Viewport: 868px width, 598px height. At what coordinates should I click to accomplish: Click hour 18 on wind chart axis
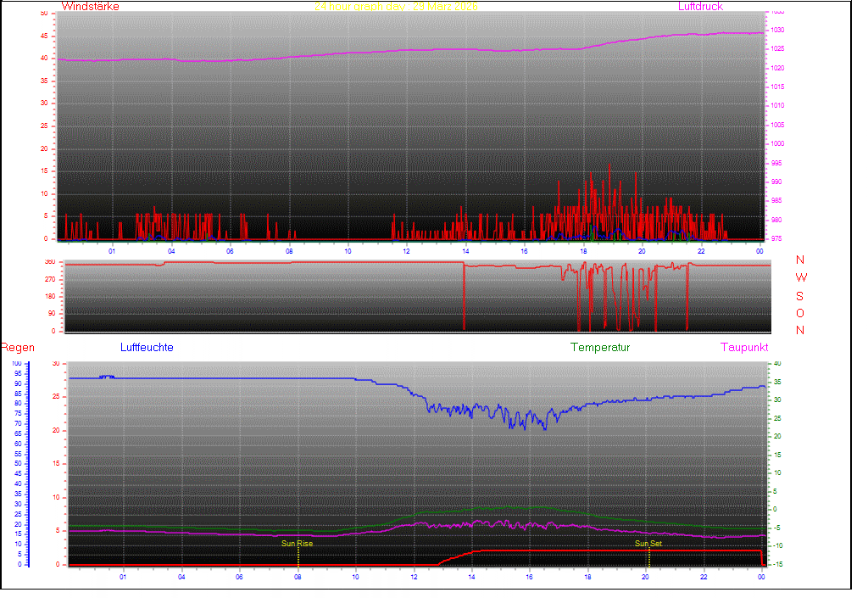[x=583, y=251]
